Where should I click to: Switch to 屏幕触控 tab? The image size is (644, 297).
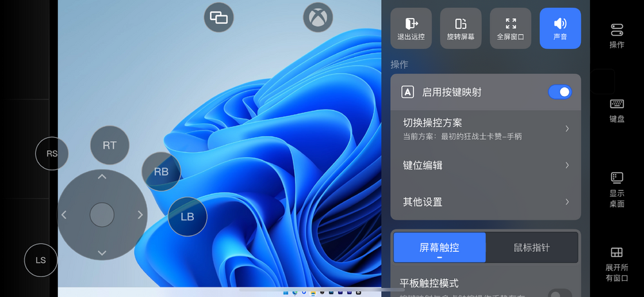439,247
